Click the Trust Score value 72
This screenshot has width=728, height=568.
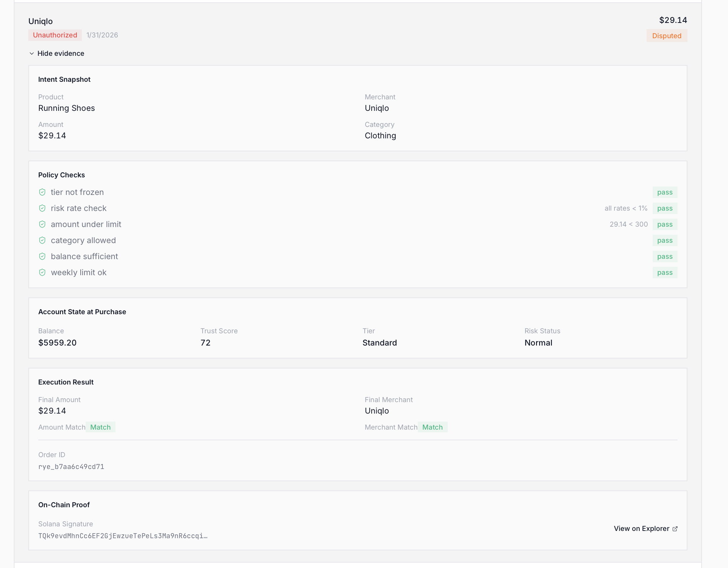tap(205, 343)
